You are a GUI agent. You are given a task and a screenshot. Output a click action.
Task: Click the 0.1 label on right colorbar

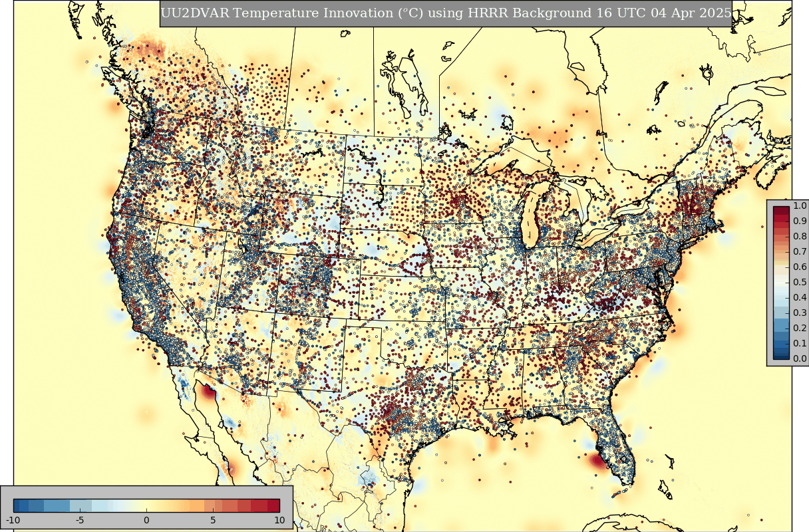800,344
